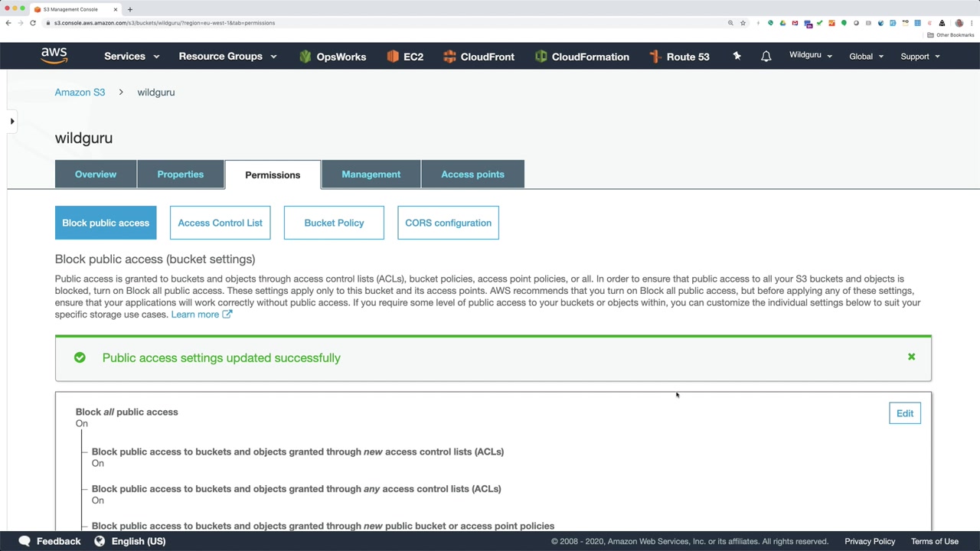Open the Google Drive extension icon
Image resolution: width=980 pixels, height=551 pixels.
click(782, 23)
